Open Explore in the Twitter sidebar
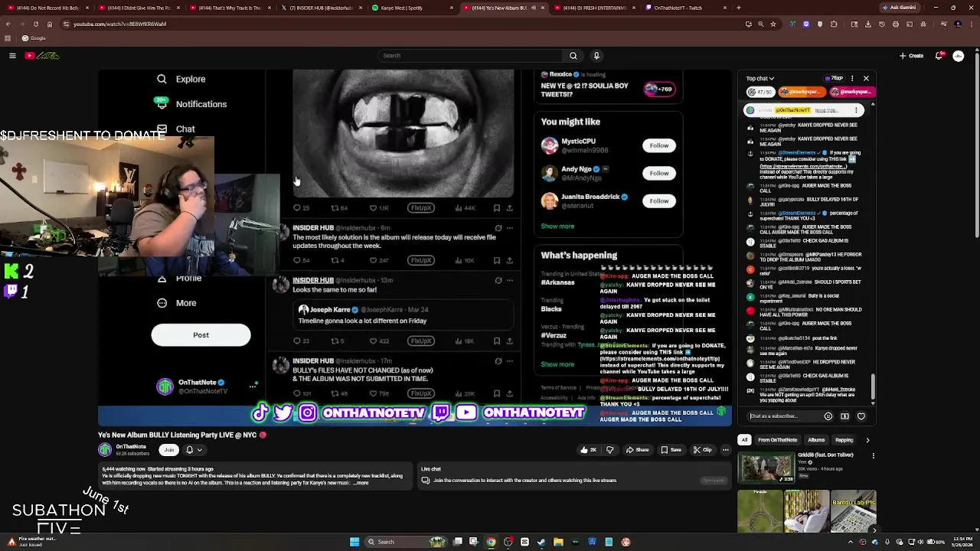Screen dimensions: 980x551 181,79
